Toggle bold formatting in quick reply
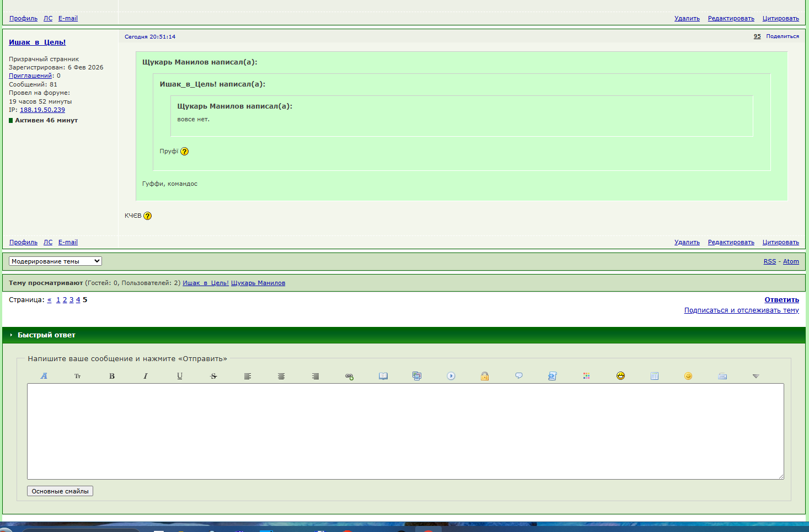The image size is (809, 532). tap(112, 376)
